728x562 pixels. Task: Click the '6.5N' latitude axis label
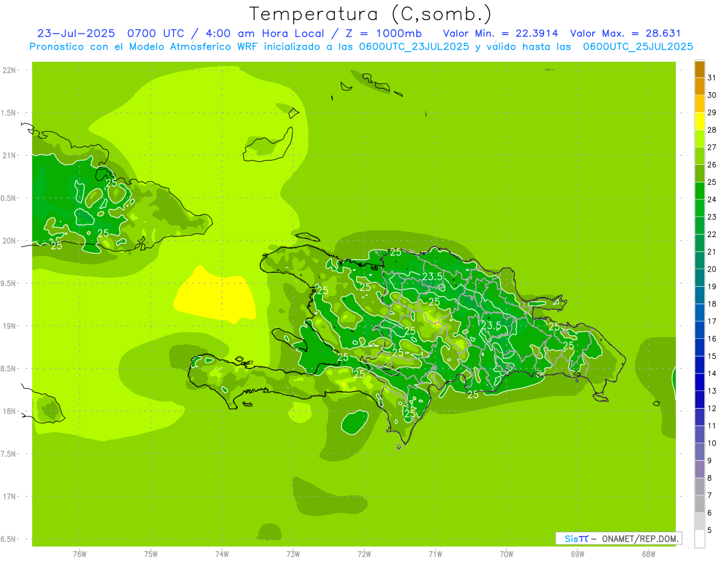[10, 540]
